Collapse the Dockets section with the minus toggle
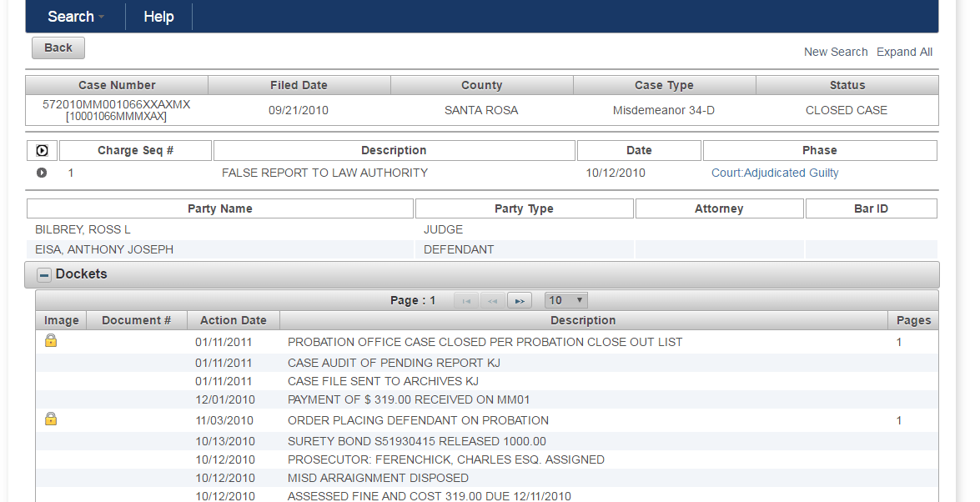This screenshot has width=980, height=502. click(43, 274)
